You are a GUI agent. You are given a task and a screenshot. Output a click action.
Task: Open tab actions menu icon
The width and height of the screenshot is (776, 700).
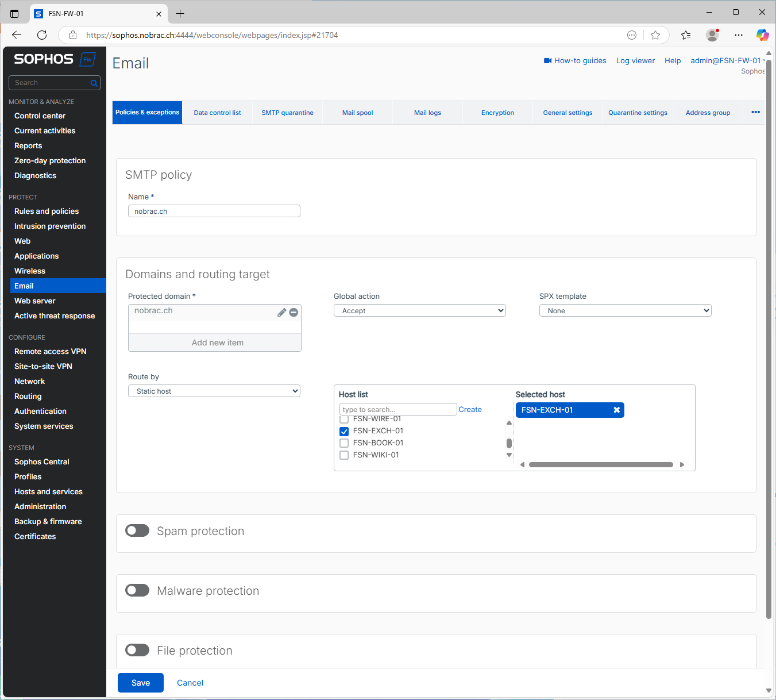14,13
